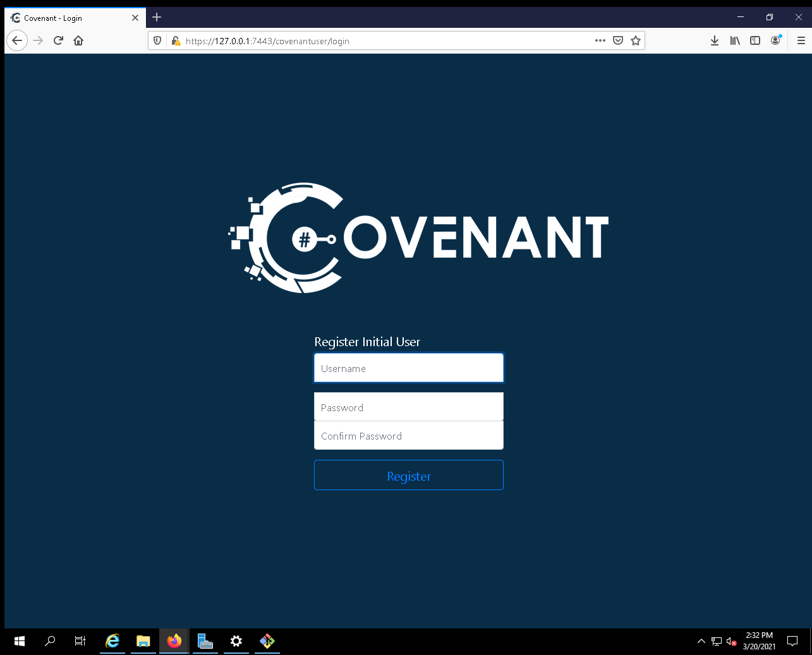Open the tracking protection shield icon

point(158,40)
